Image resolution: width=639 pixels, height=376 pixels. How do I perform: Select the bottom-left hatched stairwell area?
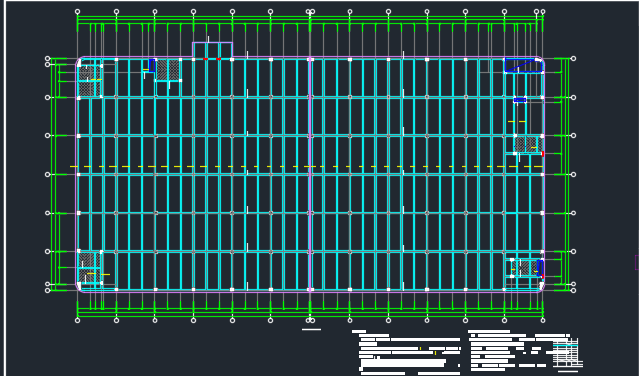coord(89,267)
